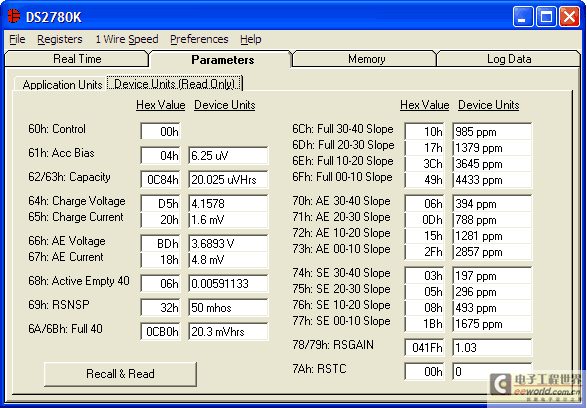Maximize the DS2780K window

pyautogui.click(x=546, y=17)
